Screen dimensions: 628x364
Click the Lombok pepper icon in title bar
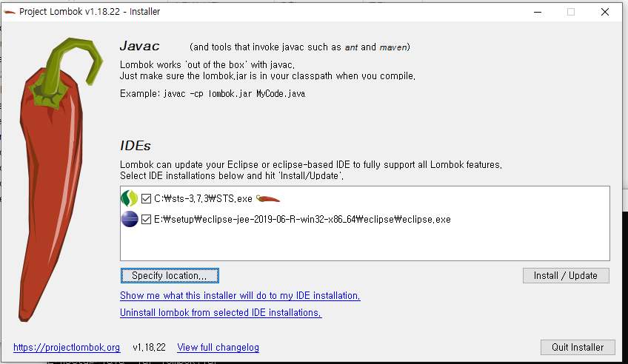9,12
